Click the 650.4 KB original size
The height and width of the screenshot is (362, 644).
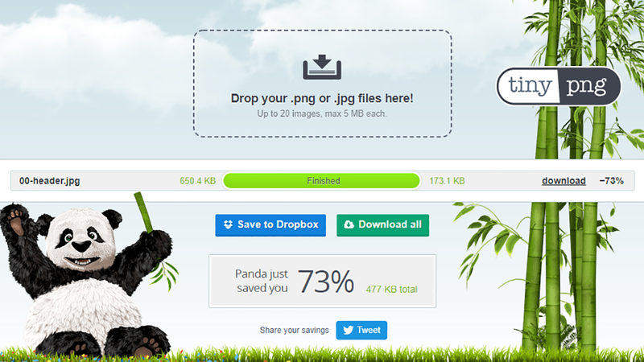197,180
